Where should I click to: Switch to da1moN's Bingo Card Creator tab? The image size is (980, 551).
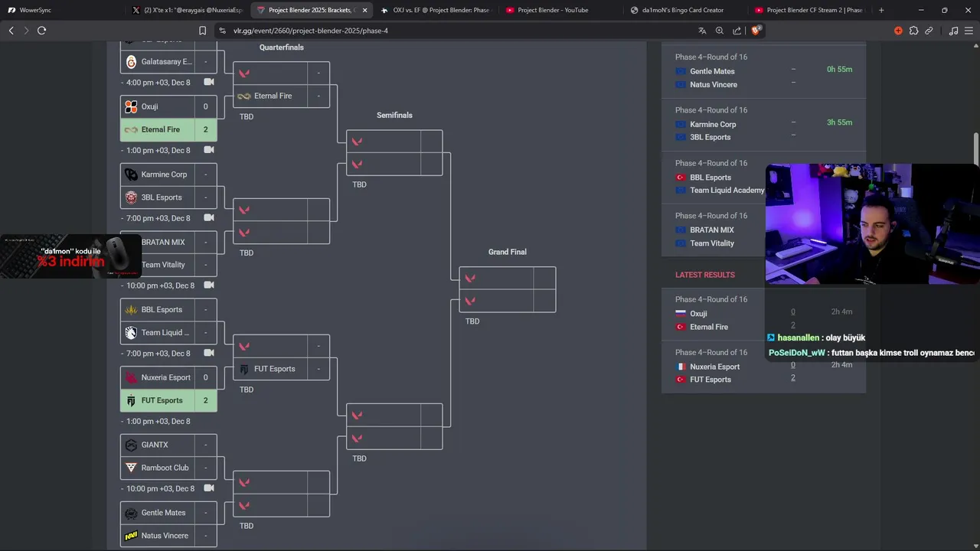[685, 10]
